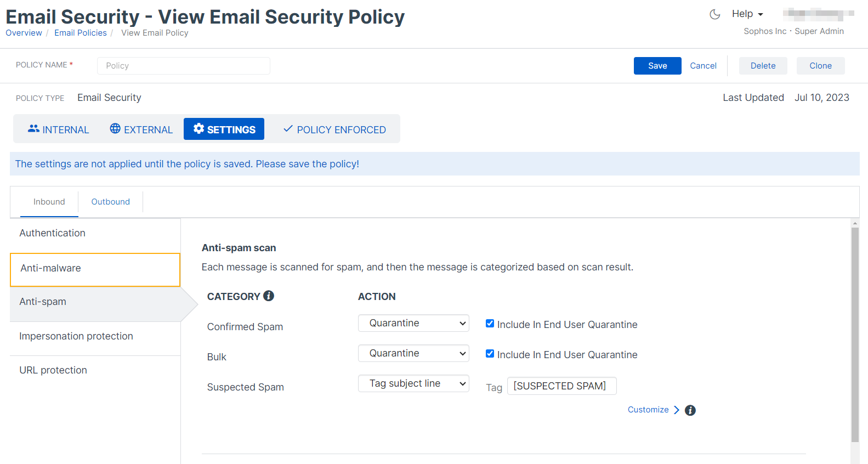This screenshot has height=464, width=868.
Task: Click the Policy Enforced checkmark icon
Action: tap(288, 129)
